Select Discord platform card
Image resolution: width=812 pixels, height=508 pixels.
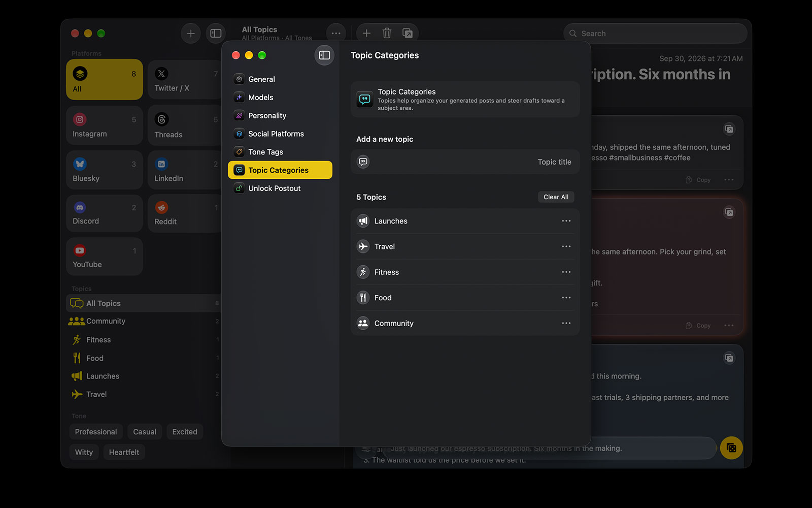point(105,213)
